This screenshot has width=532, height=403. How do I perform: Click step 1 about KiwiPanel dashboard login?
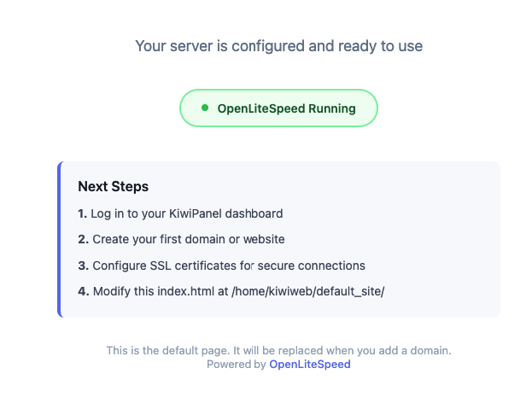(x=180, y=213)
